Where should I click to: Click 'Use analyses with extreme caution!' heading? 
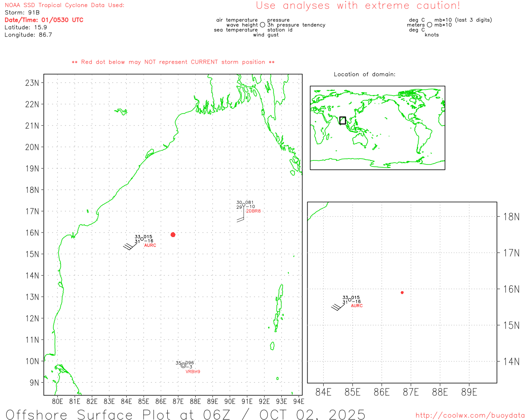[358, 6]
